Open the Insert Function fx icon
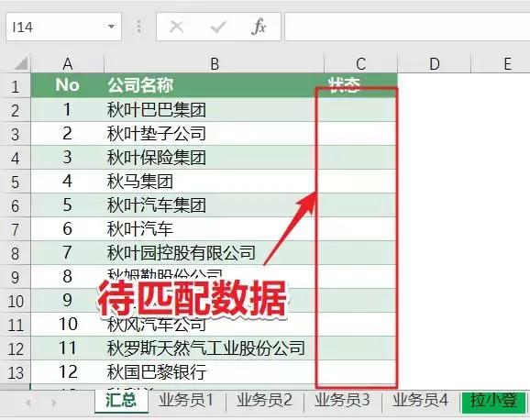 tap(259, 27)
